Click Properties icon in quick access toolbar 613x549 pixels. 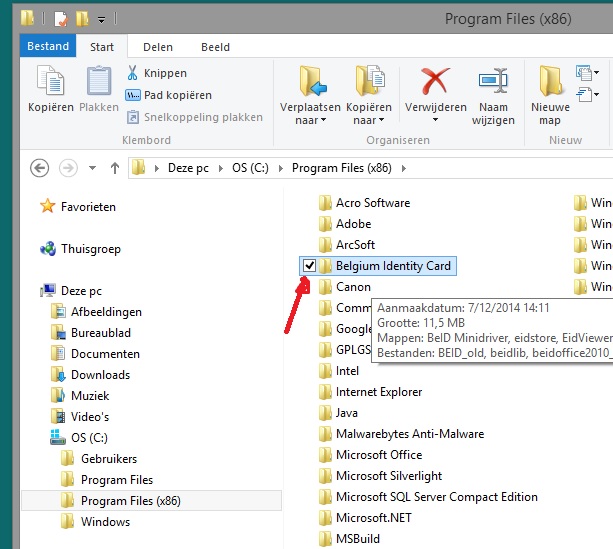61,18
